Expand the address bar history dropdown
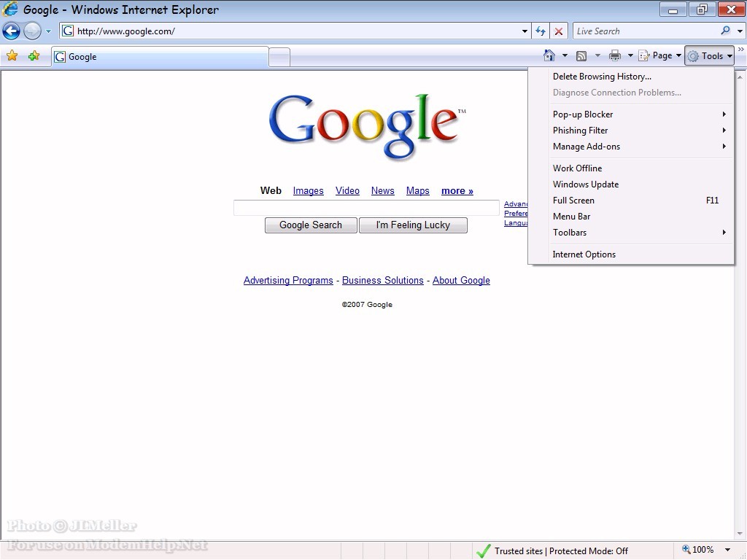747x560 pixels. coord(525,31)
